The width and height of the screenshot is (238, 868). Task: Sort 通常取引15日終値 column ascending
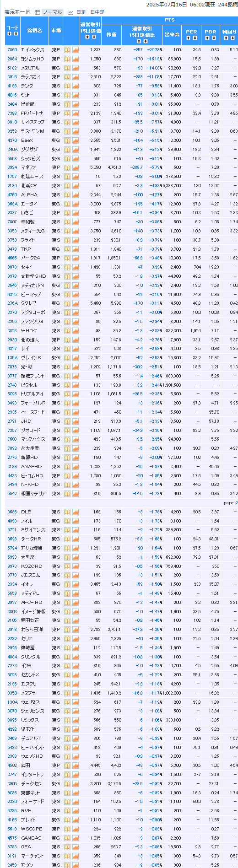coord(87,38)
